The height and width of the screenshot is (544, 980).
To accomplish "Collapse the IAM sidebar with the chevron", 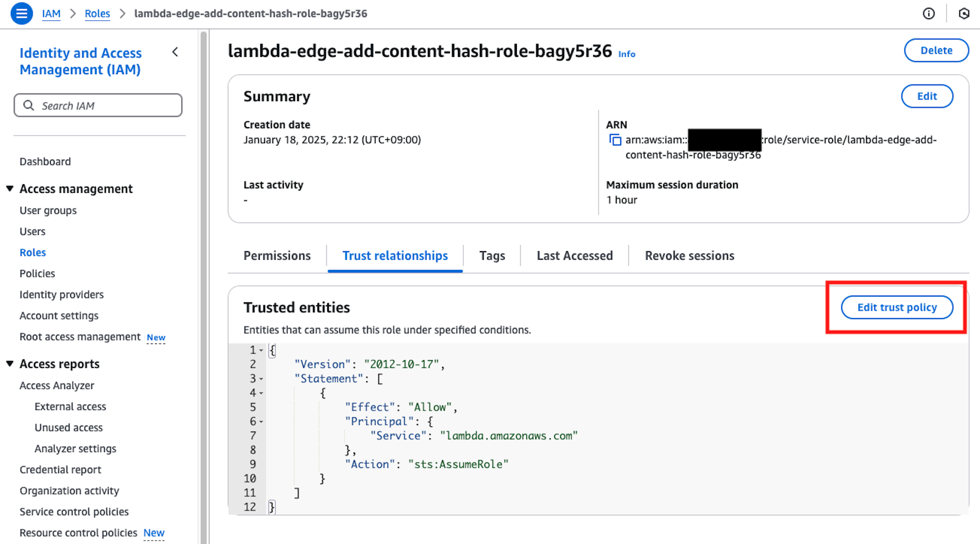I will pos(175,52).
